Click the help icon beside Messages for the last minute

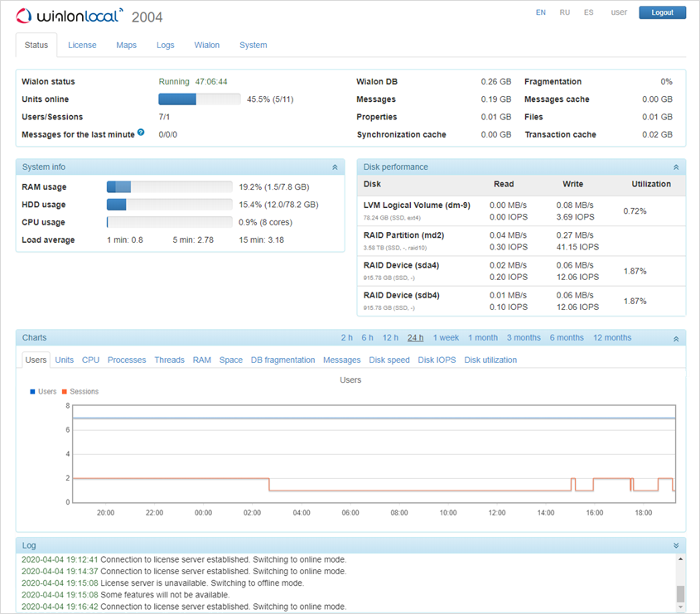(x=141, y=133)
